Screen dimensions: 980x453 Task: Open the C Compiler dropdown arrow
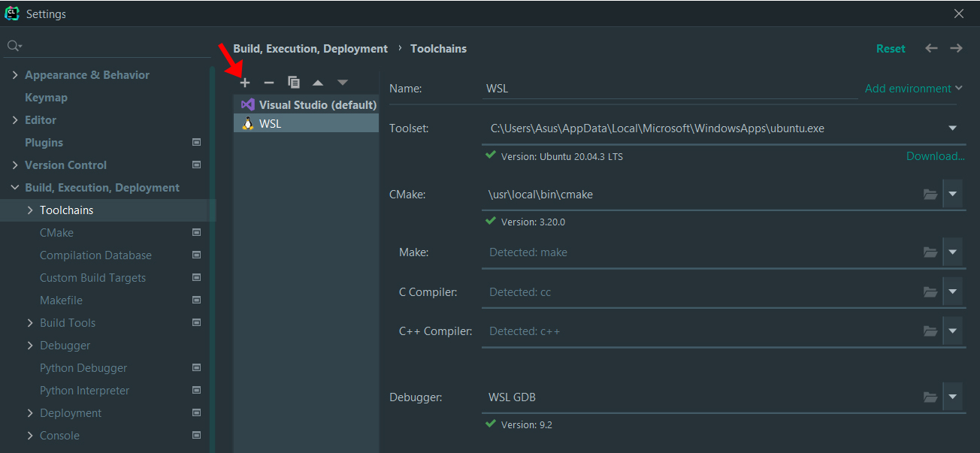click(953, 291)
